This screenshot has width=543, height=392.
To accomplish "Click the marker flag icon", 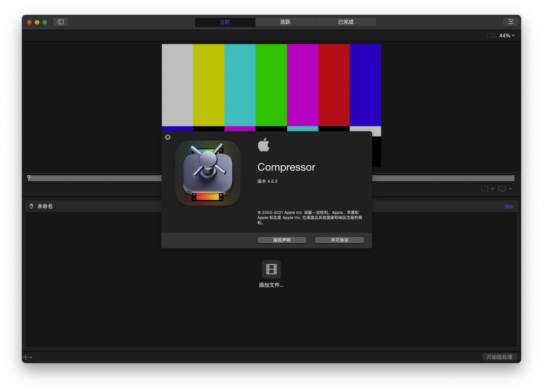I will click(485, 189).
